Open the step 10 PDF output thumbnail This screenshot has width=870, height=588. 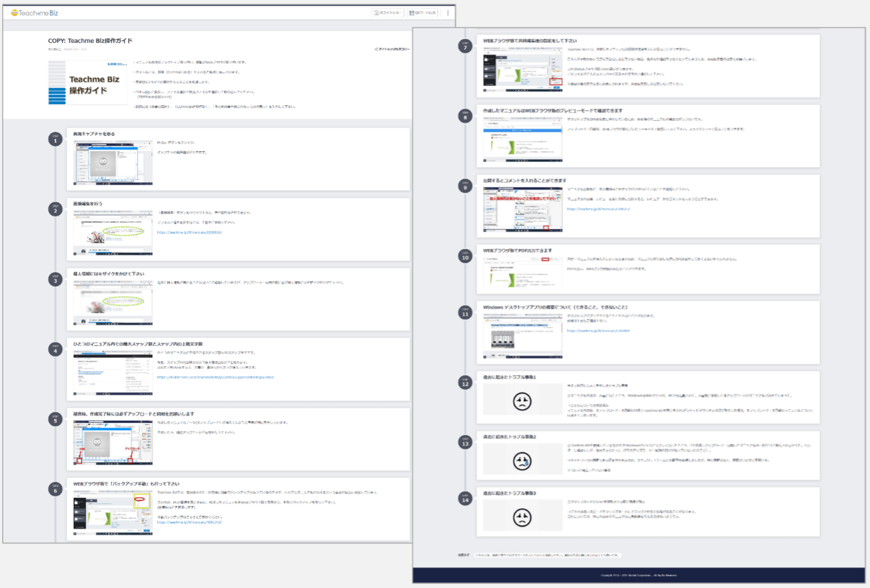(523, 272)
